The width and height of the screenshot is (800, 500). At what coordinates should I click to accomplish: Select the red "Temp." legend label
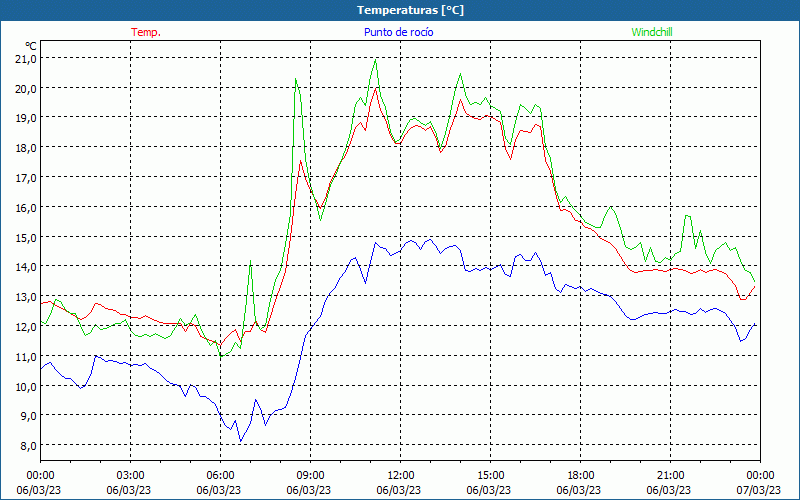click(146, 32)
